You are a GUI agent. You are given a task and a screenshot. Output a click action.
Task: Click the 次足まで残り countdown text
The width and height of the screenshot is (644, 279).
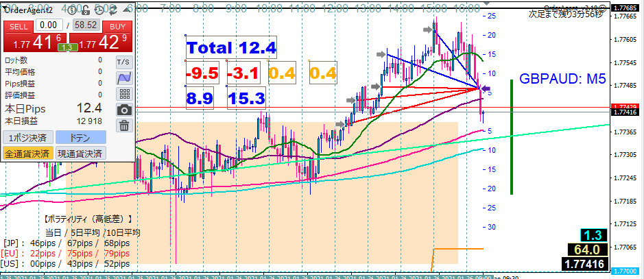click(x=567, y=14)
